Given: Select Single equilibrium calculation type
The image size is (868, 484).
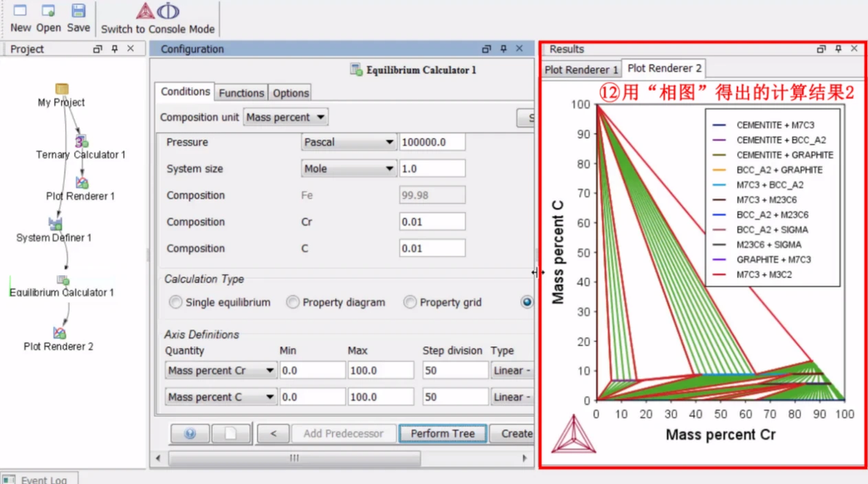Looking at the screenshot, I should click(175, 302).
